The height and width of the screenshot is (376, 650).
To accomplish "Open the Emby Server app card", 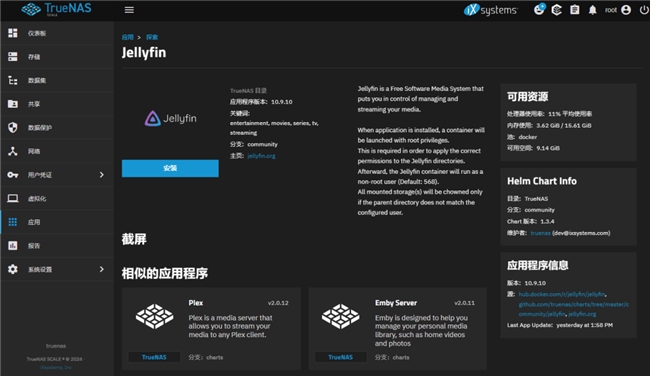I will coord(397,328).
